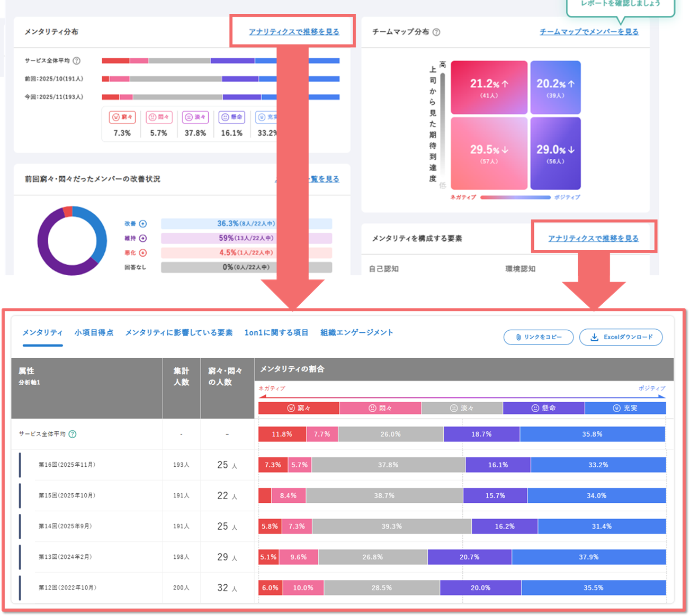
Task: Click the 198人 total in 第13回 row
Action: 181,557
